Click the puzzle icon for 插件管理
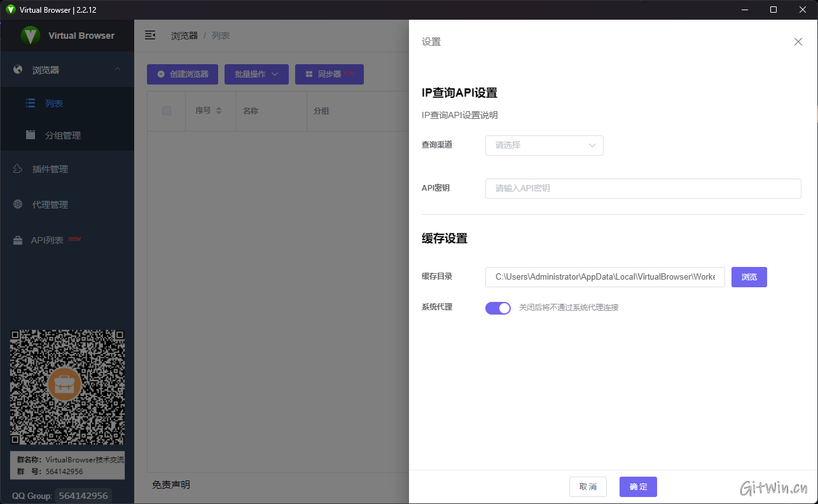This screenshot has width=818, height=504. tap(18, 169)
